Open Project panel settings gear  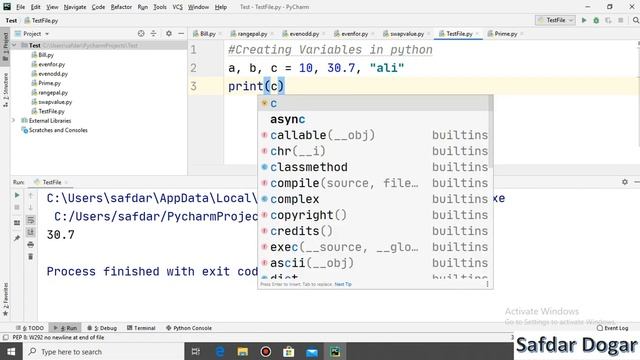pos(169,33)
